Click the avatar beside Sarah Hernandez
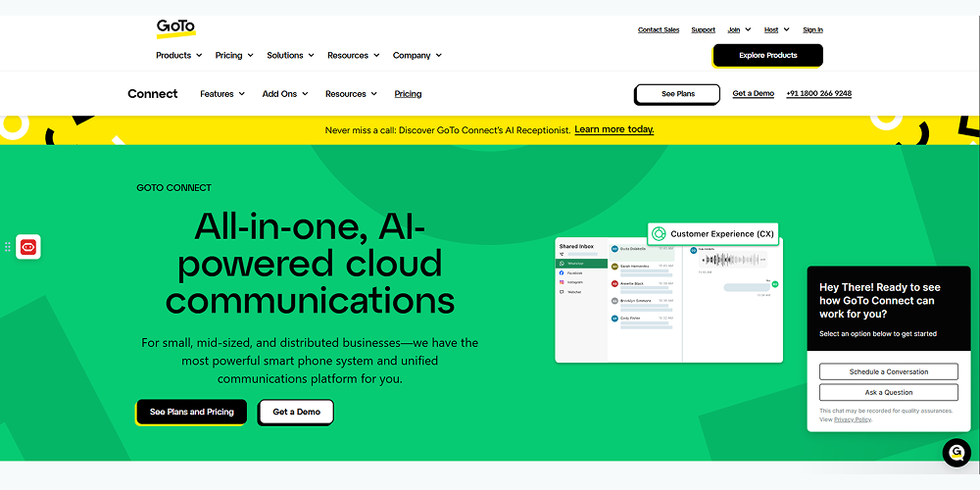Viewport: 980px width, 490px height. click(x=615, y=267)
